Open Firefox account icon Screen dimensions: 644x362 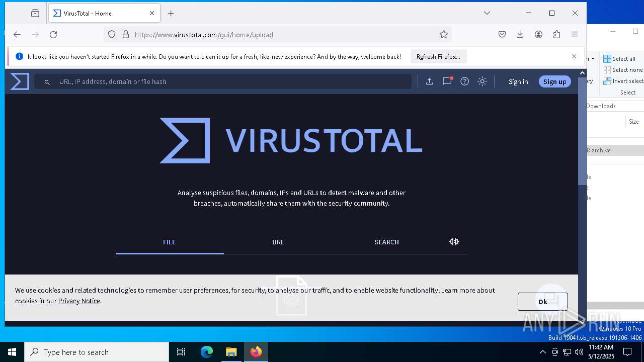coord(538,35)
